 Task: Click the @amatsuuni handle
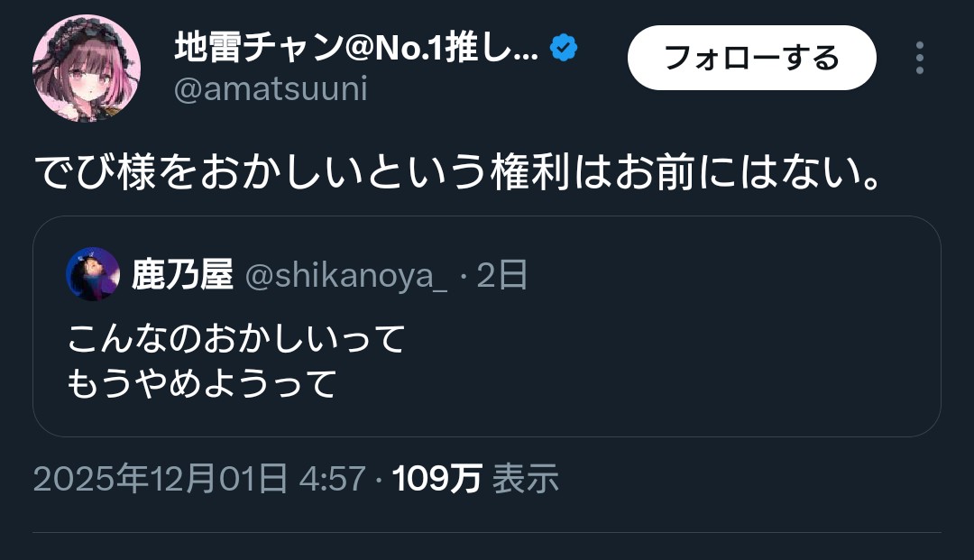[x=271, y=90]
